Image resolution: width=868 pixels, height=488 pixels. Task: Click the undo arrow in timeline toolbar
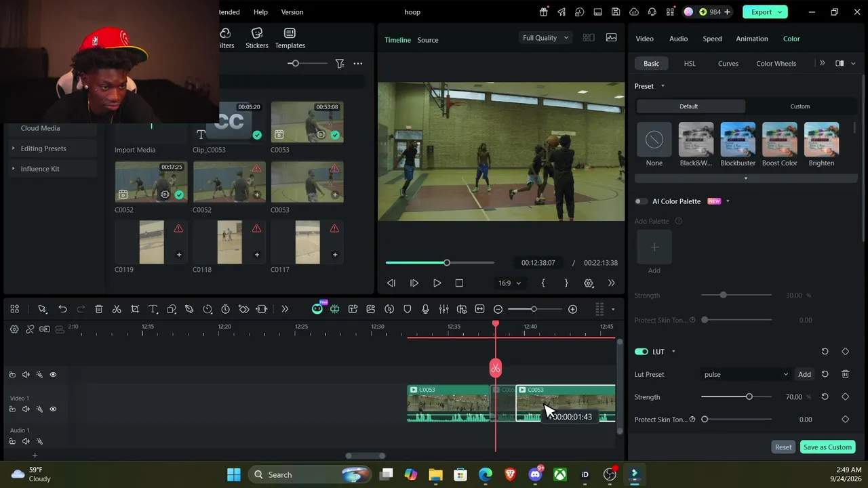(62, 309)
